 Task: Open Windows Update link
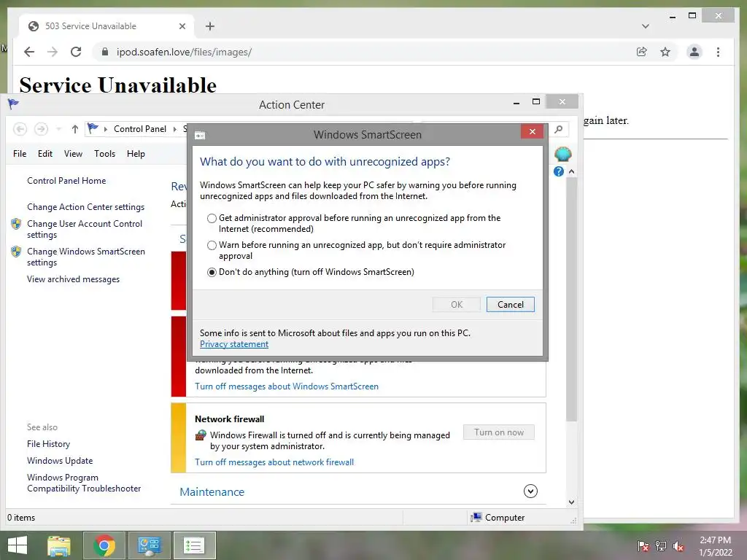click(60, 461)
